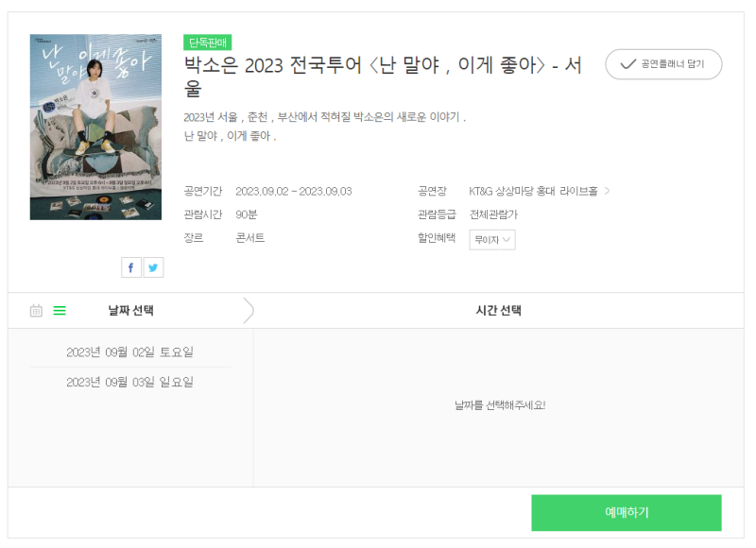This screenshot has height=548, width=756.
Task: Switch to list view of dates
Action: (60, 311)
